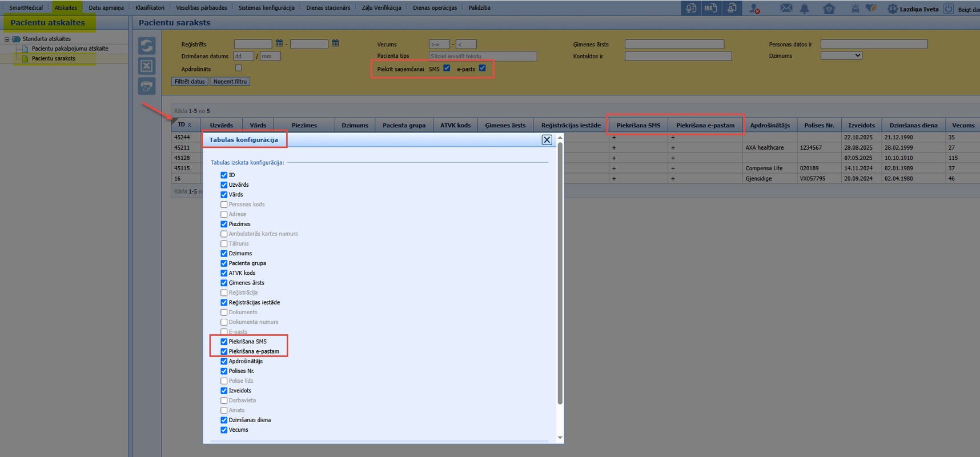Open the calendar for Reģistrēts end date
This screenshot has width=980, height=457.
click(335, 43)
